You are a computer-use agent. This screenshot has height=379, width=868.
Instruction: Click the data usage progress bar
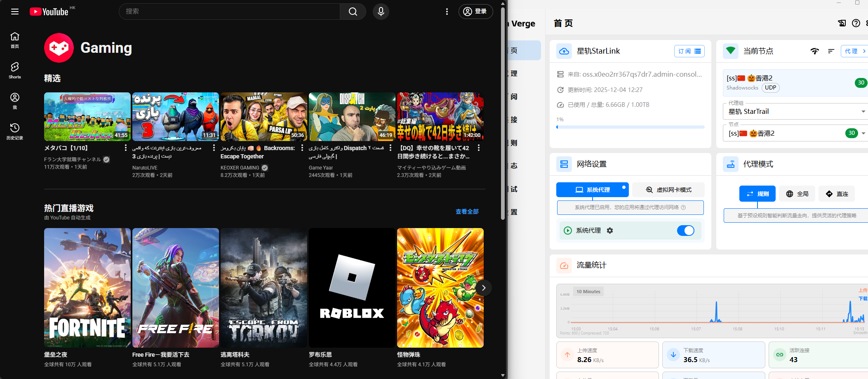coord(630,127)
